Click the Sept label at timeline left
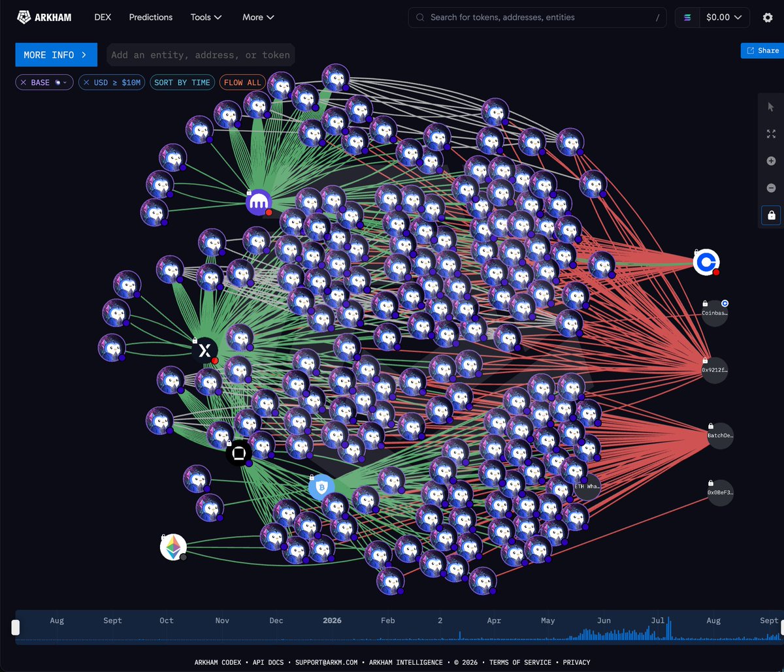This screenshot has height=672, width=784. tap(112, 620)
